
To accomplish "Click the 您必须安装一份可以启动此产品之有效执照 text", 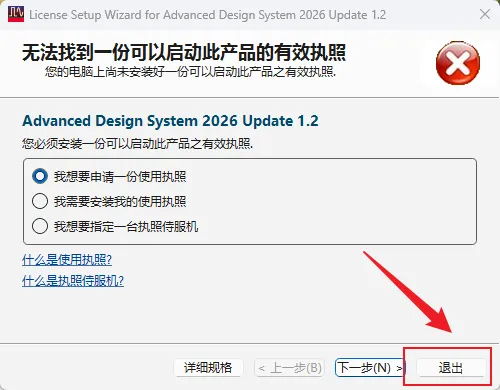I will click(137, 144).
